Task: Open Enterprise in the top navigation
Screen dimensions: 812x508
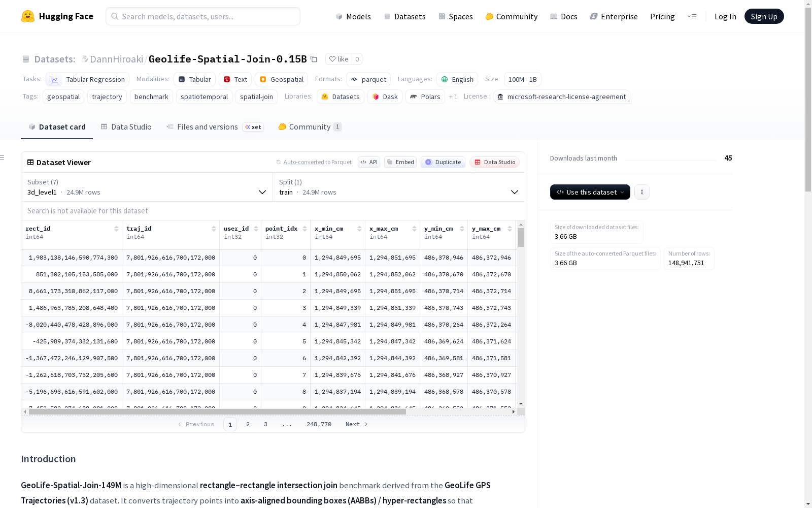Action: 614,16
